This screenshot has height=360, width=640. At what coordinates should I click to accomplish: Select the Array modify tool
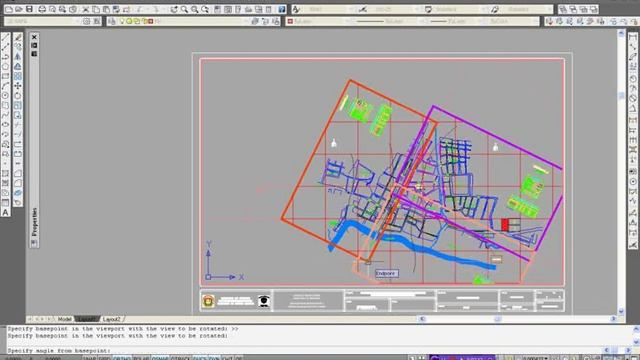[x=18, y=76]
